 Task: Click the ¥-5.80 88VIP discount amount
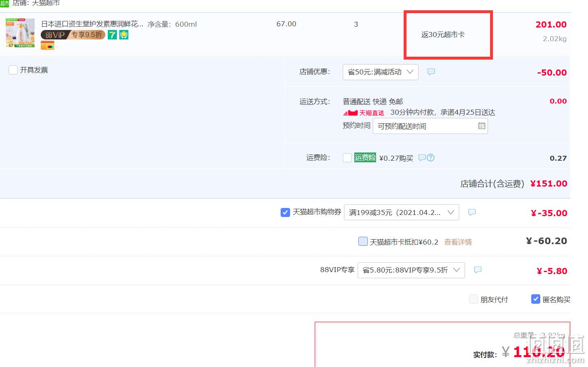point(552,271)
